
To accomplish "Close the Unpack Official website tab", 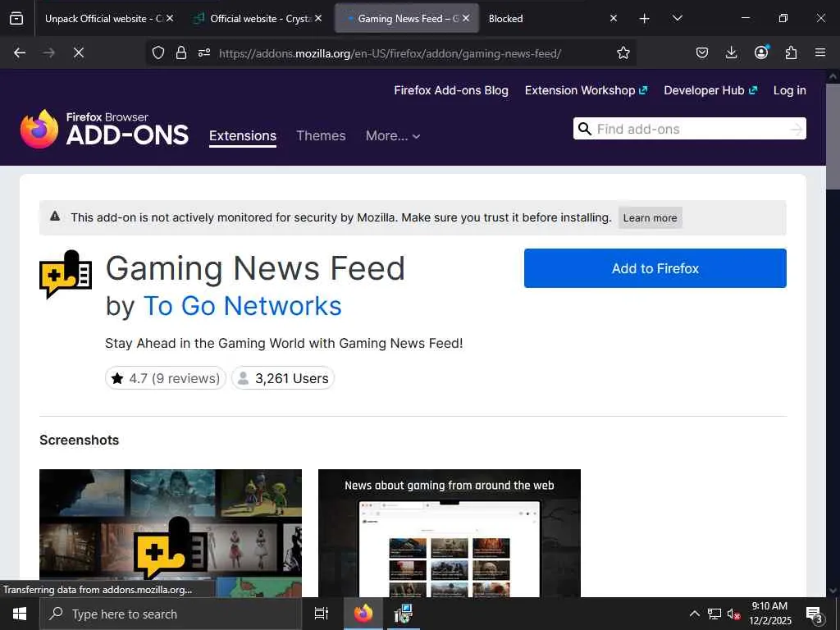I will (x=170, y=18).
